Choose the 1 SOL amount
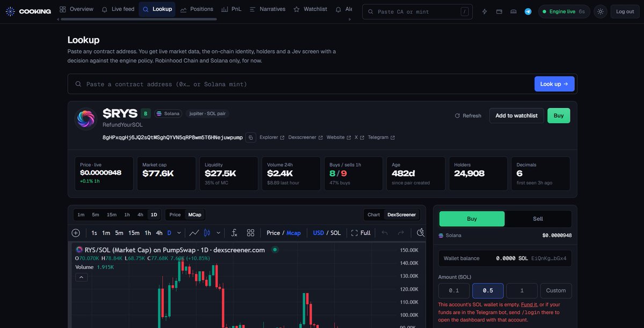Viewport: 644px width, 328px height. point(522,290)
